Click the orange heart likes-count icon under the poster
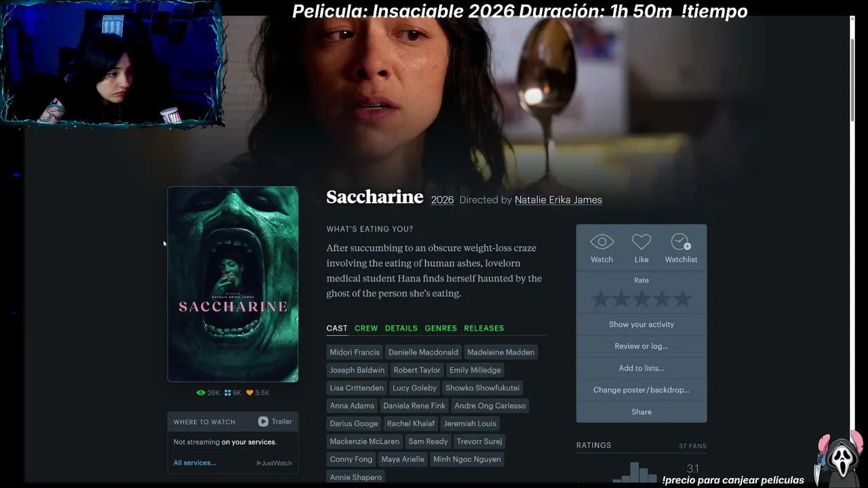The height and width of the screenshot is (488, 868). click(x=250, y=392)
